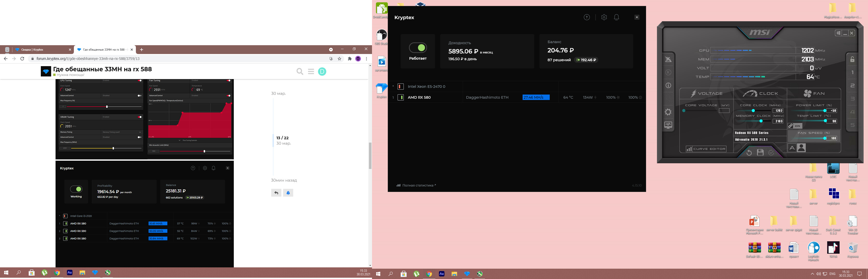Image resolution: width=868 pixels, height=279 pixels.
Task: Switch to Где обещанные 33МН browser tab
Action: [105, 50]
